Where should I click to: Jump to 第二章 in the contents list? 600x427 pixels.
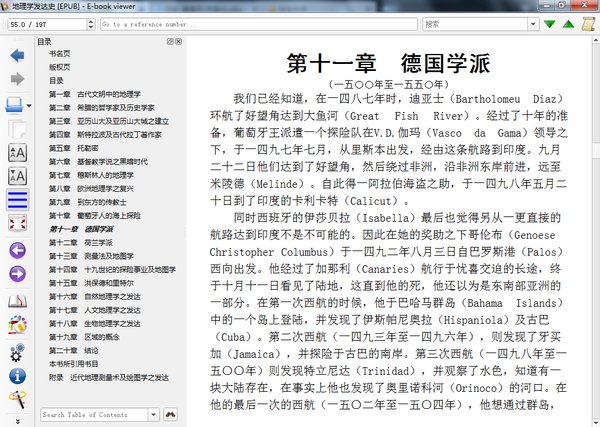[x=102, y=108]
